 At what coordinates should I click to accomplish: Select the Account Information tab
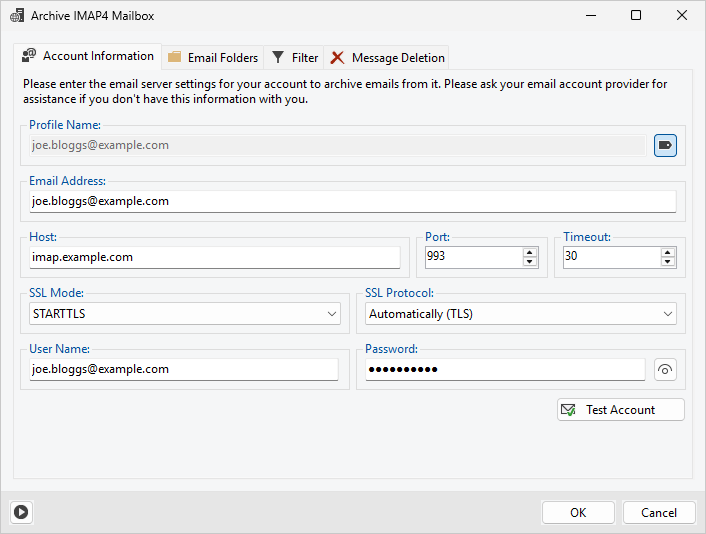pyautogui.click(x=88, y=57)
